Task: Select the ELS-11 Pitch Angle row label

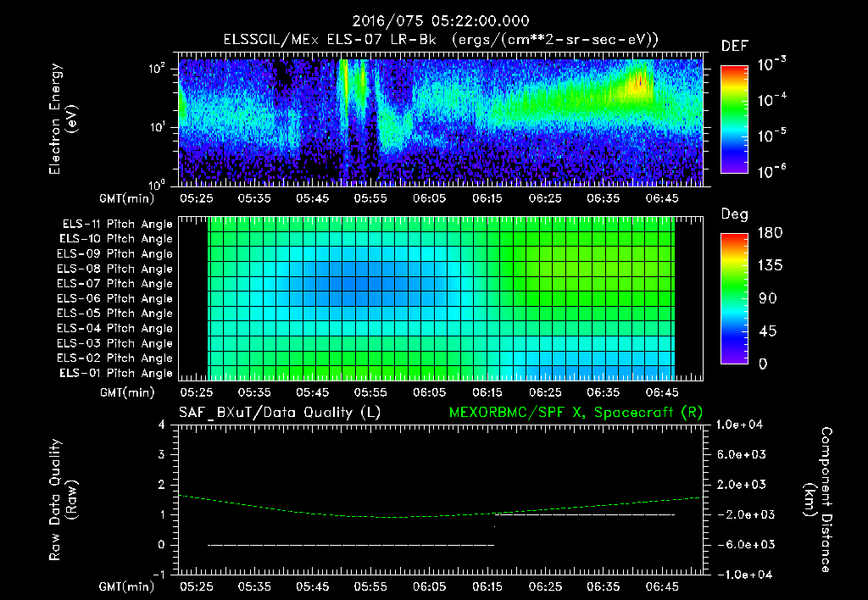Action: point(117,225)
